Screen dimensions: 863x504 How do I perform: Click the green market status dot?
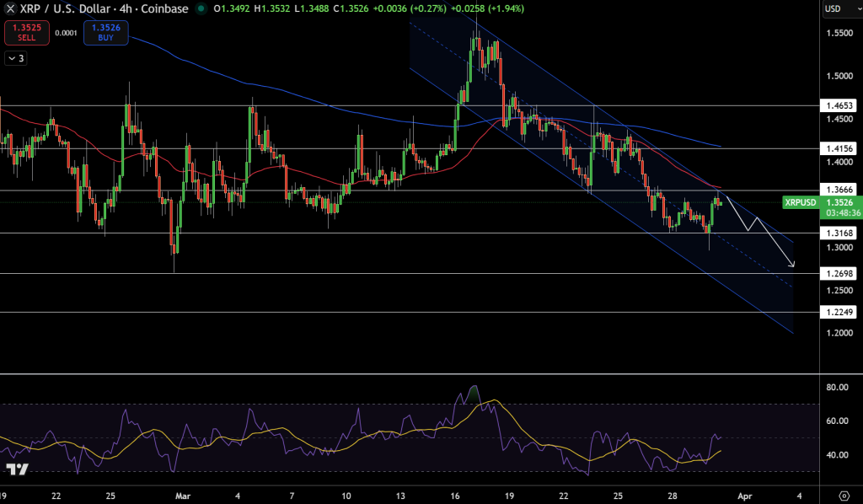tap(199, 9)
